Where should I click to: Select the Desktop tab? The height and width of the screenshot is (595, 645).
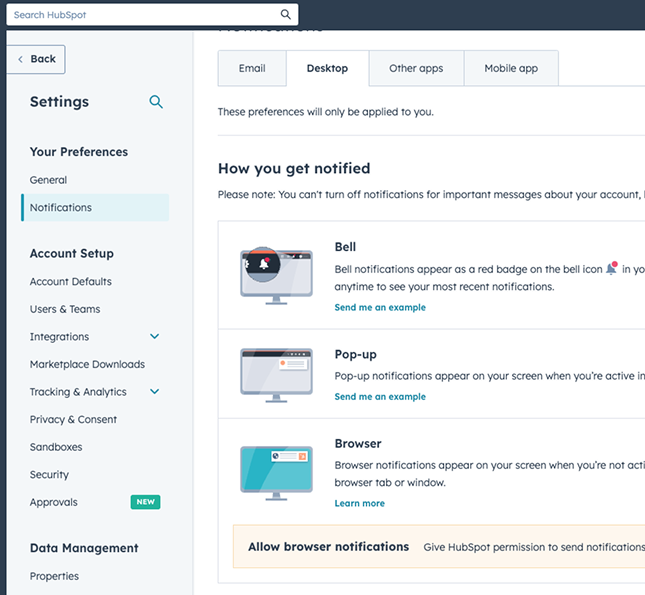click(327, 68)
